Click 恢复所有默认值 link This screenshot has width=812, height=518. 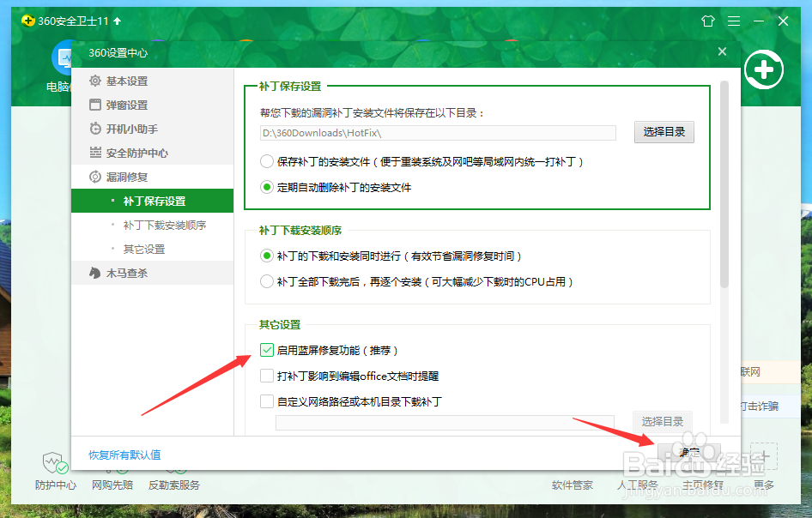click(x=124, y=455)
